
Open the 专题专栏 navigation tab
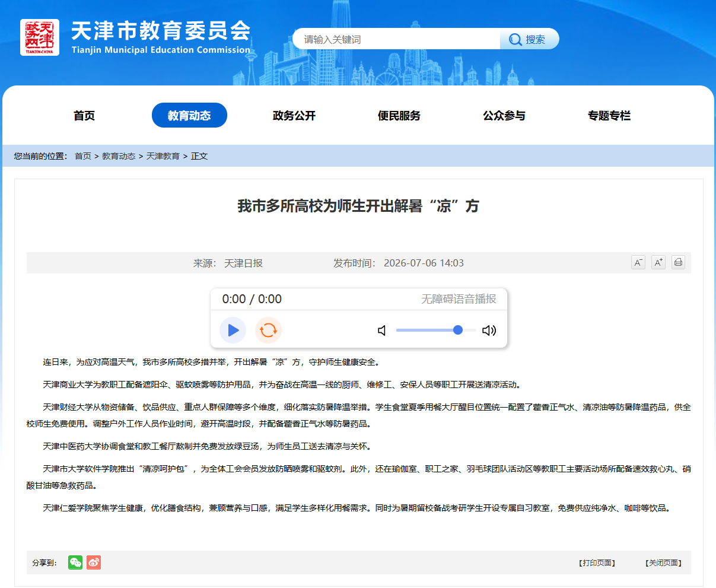[609, 116]
